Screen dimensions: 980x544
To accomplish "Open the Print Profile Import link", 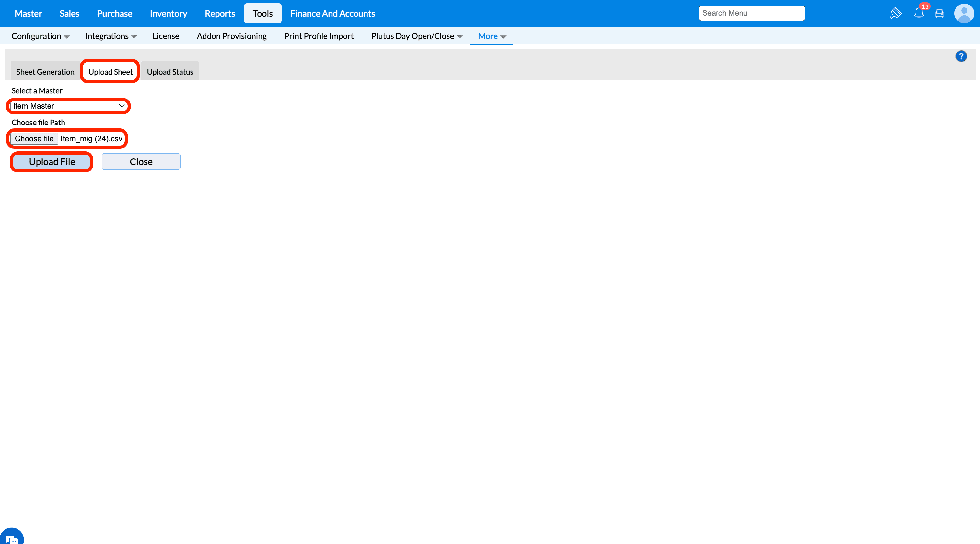I will (319, 36).
